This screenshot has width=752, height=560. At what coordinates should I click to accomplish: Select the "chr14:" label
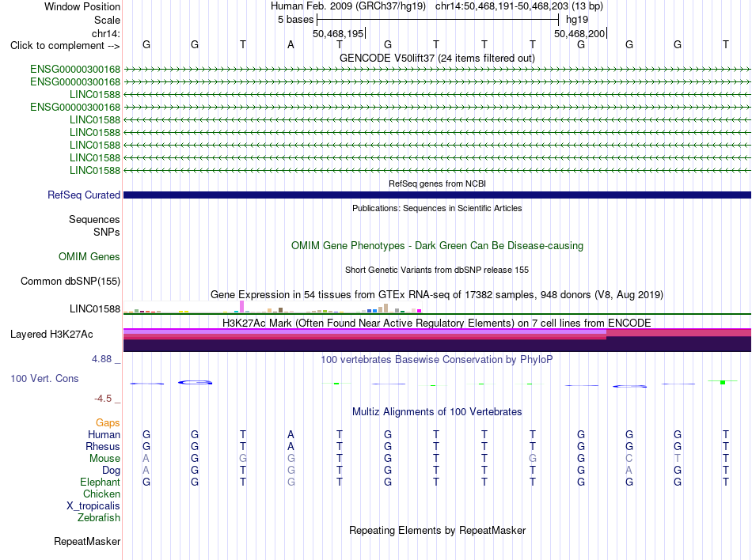click(x=105, y=33)
